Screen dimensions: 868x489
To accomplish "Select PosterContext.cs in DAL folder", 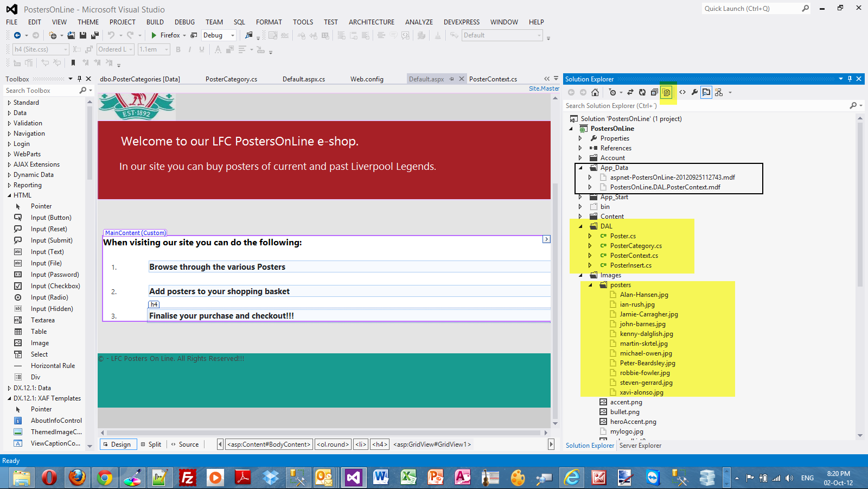I will point(634,256).
